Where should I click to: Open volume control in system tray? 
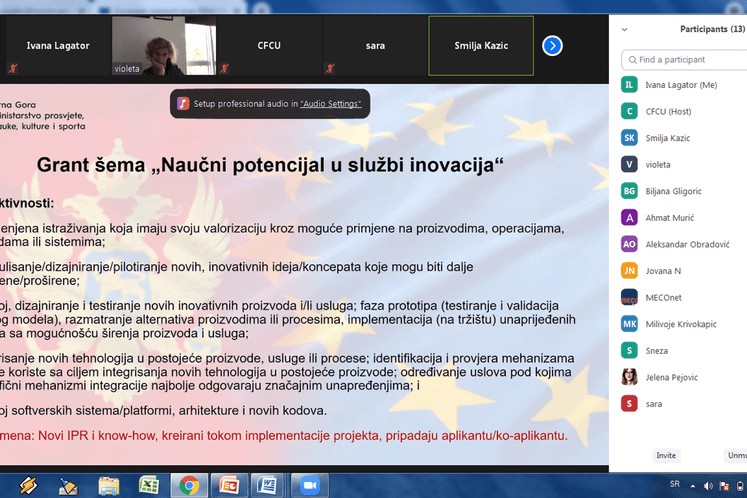[708, 486]
